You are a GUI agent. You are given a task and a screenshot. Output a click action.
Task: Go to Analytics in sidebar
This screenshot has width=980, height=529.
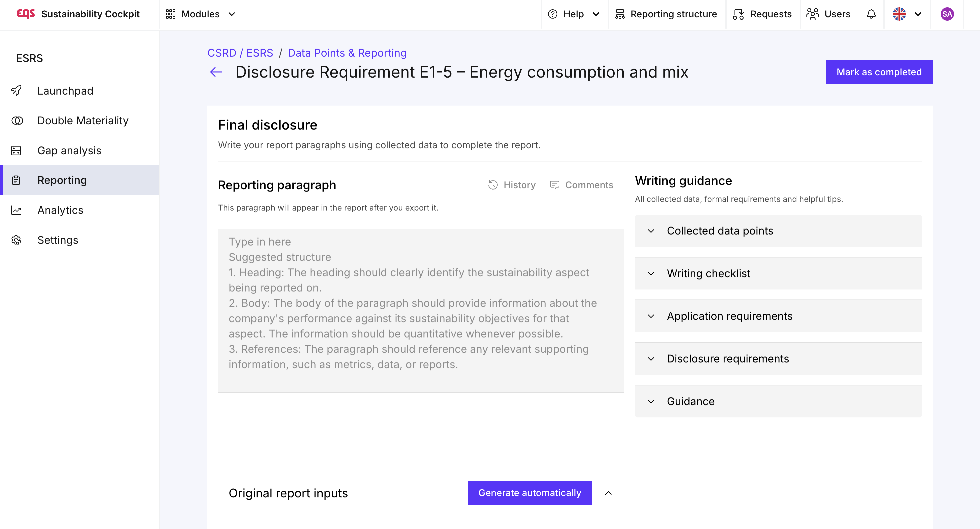[60, 210]
